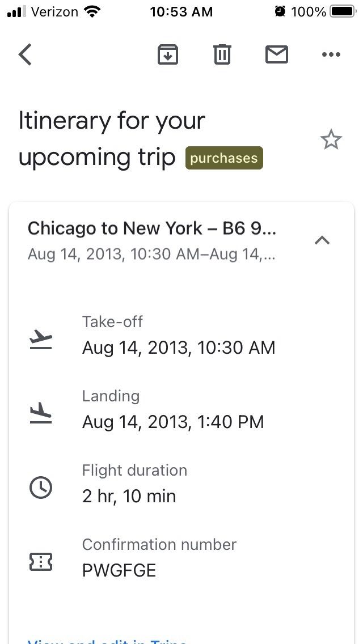Mark email as unread envelope icon
Image resolution: width=363 pixels, height=644 pixels.
click(x=276, y=55)
